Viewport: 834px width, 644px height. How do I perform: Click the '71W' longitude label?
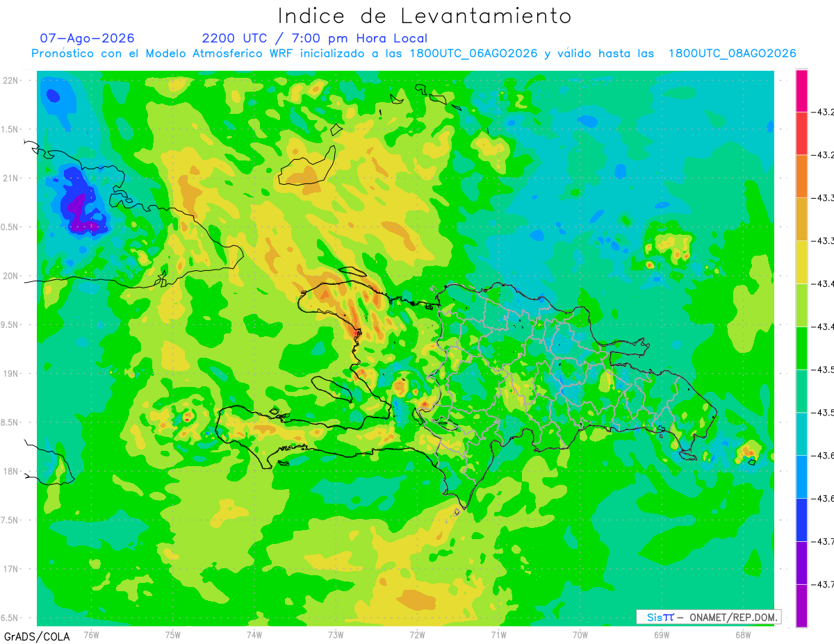tap(498, 635)
